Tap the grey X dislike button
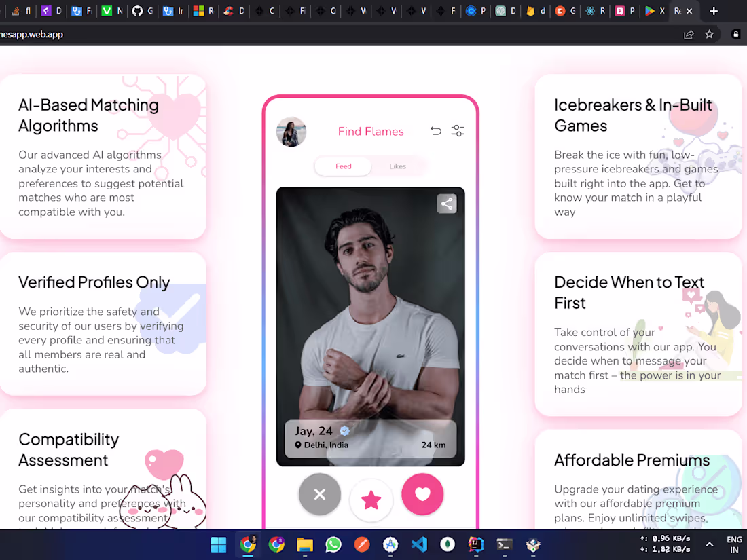 click(320, 494)
